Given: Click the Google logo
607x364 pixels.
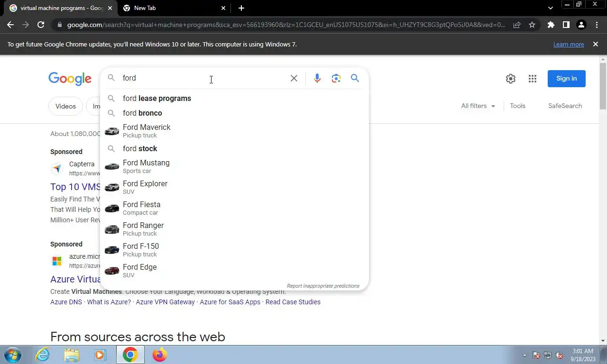Looking at the screenshot, I should (x=70, y=79).
